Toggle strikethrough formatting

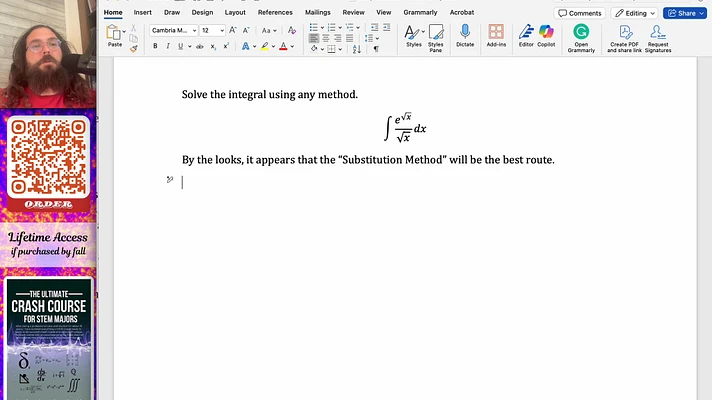click(x=197, y=46)
